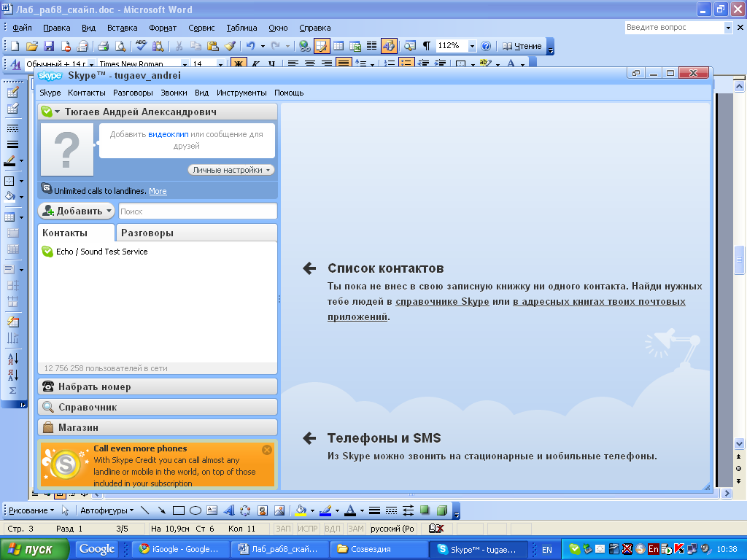Pick font color A in drawing toolbar
The width and height of the screenshot is (747, 560).
pos(350,510)
